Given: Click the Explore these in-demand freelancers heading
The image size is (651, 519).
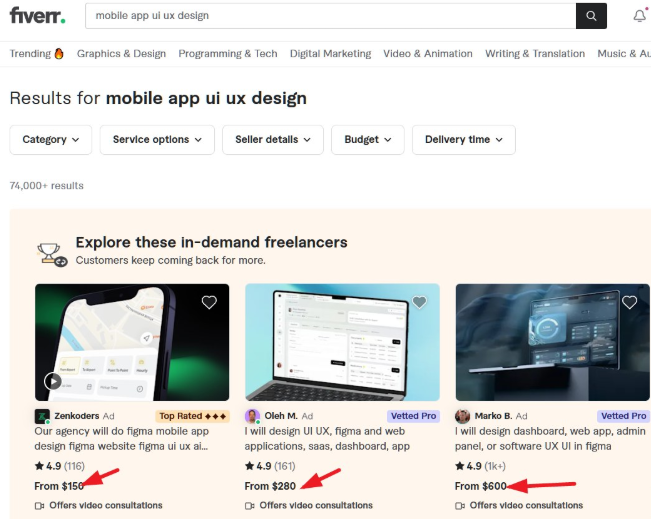Looking at the screenshot, I should point(211,242).
